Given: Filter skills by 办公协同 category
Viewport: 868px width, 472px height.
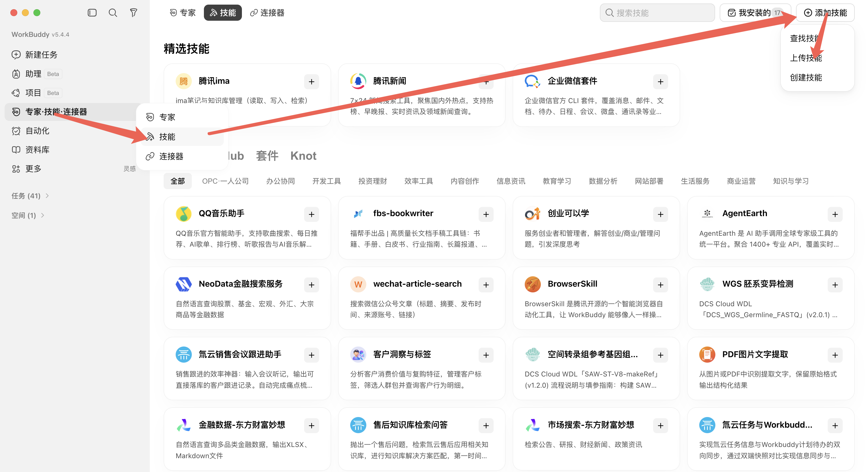Looking at the screenshot, I should (280, 181).
